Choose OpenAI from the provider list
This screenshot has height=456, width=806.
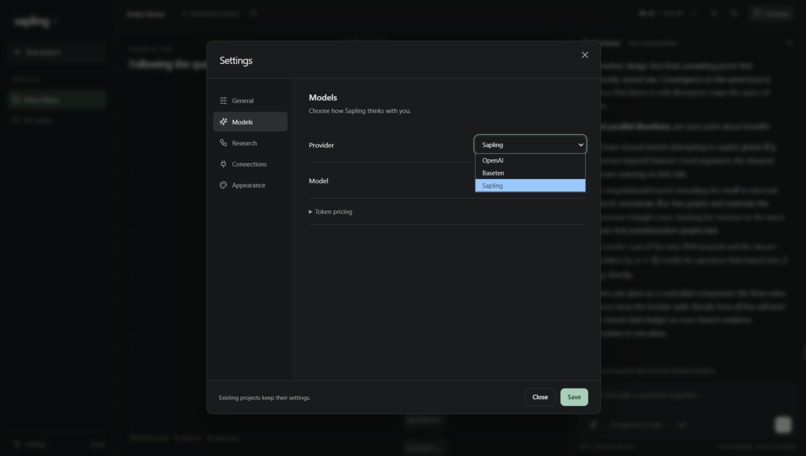[x=530, y=160]
